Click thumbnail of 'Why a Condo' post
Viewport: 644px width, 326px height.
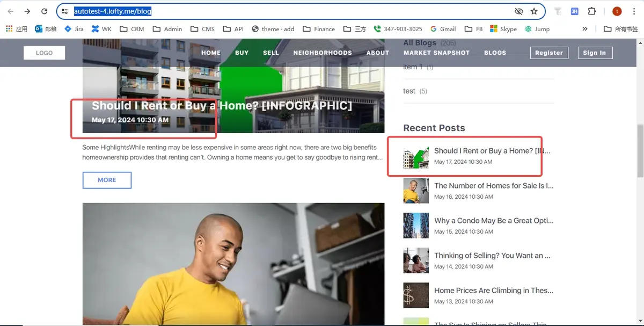coord(416,226)
